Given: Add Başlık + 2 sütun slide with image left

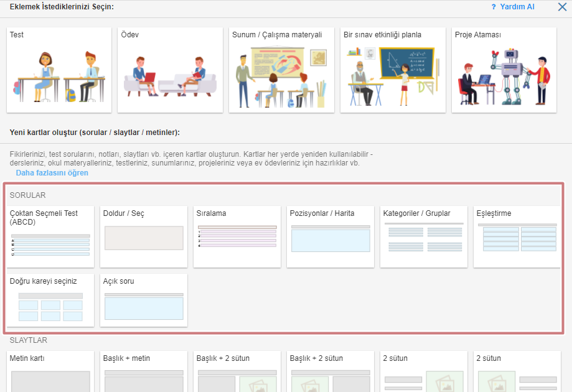Looking at the screenshot, I should [331, 371].
